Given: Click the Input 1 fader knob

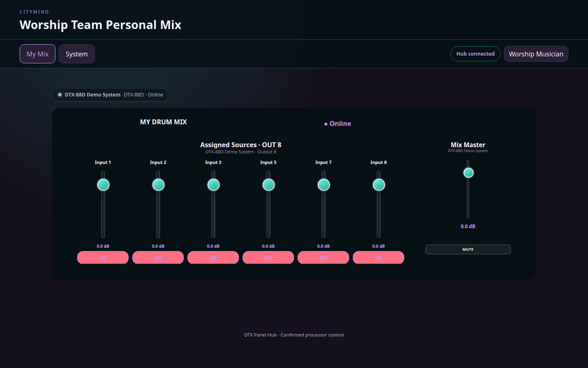Looking at the screenshot, I should (x=103, y=185).
